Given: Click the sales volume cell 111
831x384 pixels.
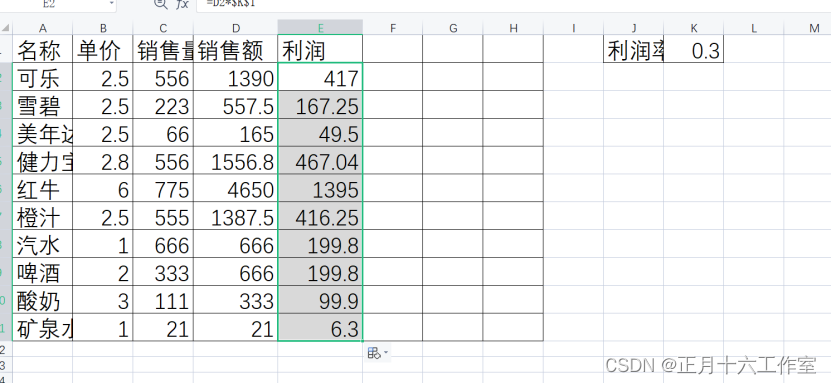Looking at the screenshot, I should [x=163, y=300].
